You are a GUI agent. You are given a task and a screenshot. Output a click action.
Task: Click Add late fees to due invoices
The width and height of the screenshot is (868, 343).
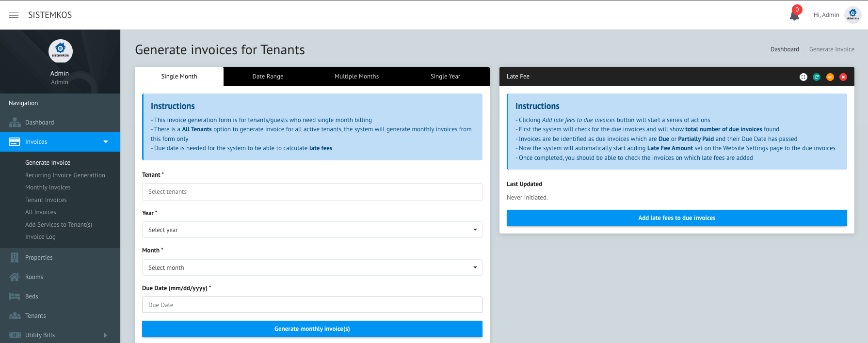[677, 218]
